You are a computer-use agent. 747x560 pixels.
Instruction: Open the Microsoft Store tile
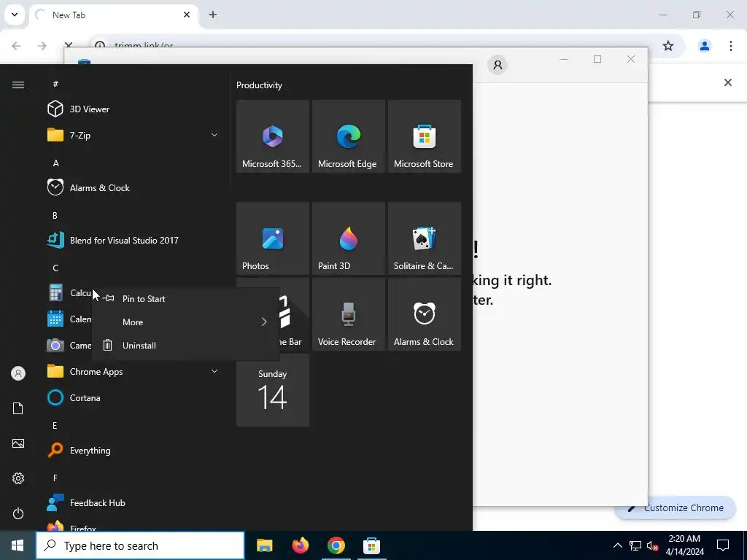point(424,136)
